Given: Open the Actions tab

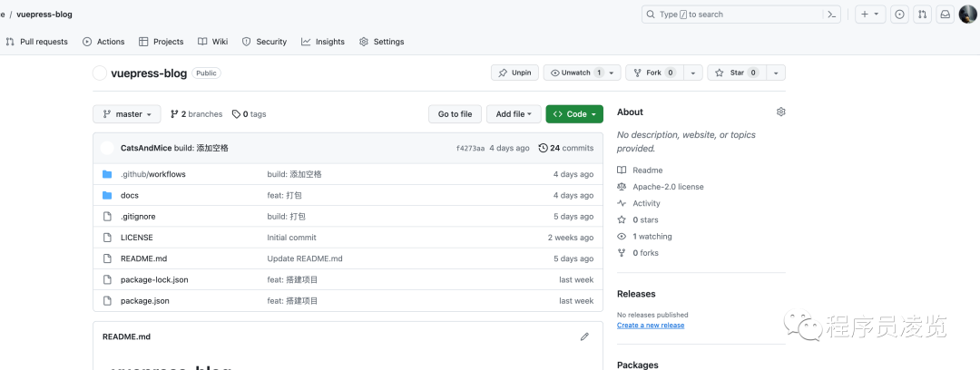Looking at the screenshot, I should point(103,42).
